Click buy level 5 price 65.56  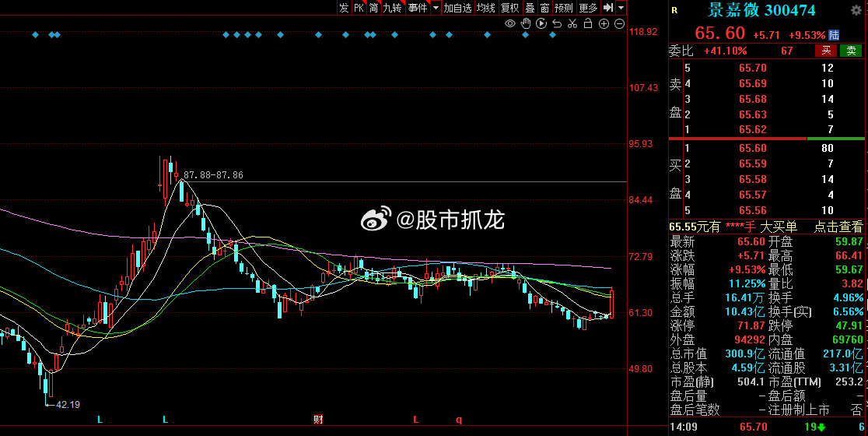click(753, 210)
